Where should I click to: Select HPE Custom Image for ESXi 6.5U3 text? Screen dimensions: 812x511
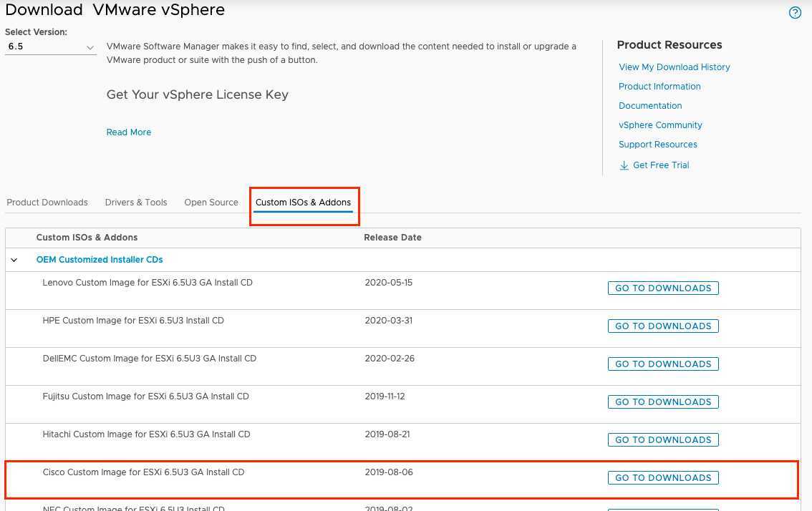(x=133, y=321)
